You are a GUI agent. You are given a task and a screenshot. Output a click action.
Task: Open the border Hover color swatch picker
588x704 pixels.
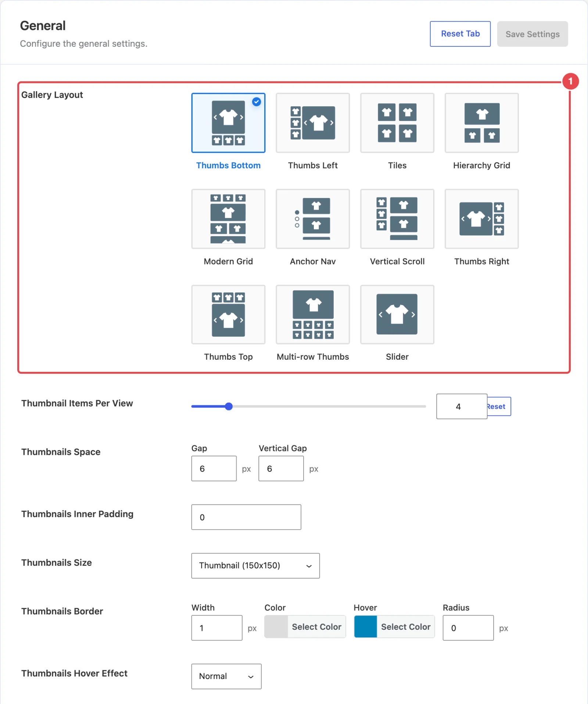(x=394, y=627)
